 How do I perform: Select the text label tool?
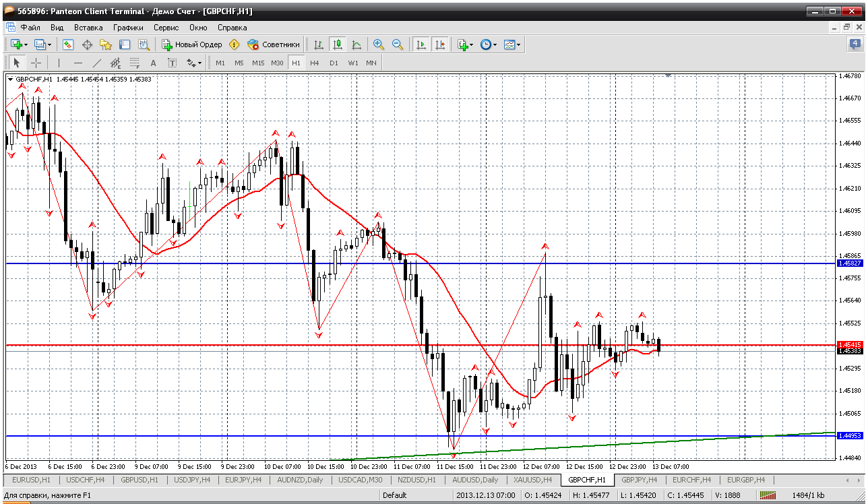point(172,63)
